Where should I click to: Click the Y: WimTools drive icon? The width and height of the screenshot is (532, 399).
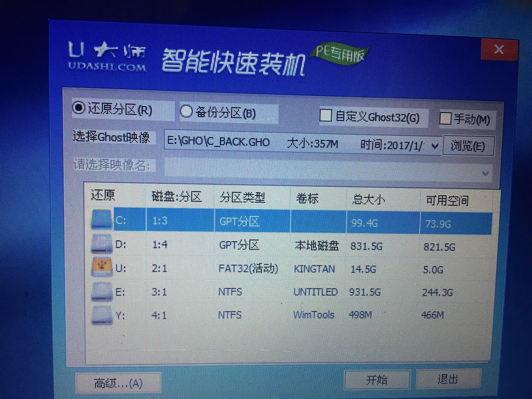point(102,315)
